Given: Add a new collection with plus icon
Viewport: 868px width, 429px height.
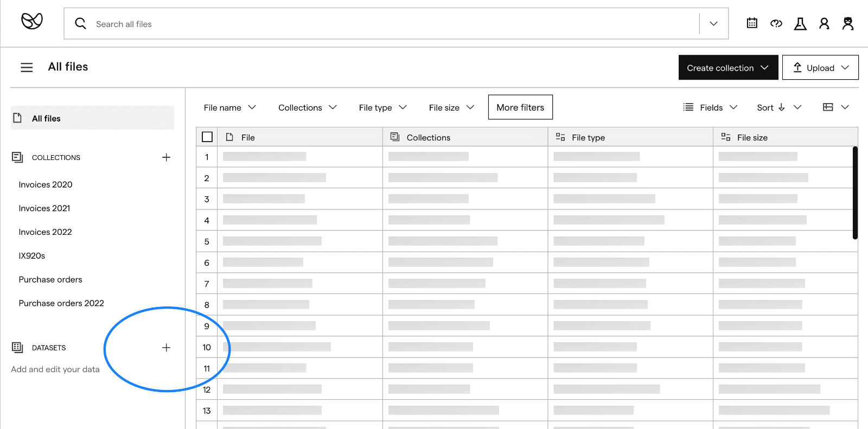Looking at the screenshot, I should [167, 157].
